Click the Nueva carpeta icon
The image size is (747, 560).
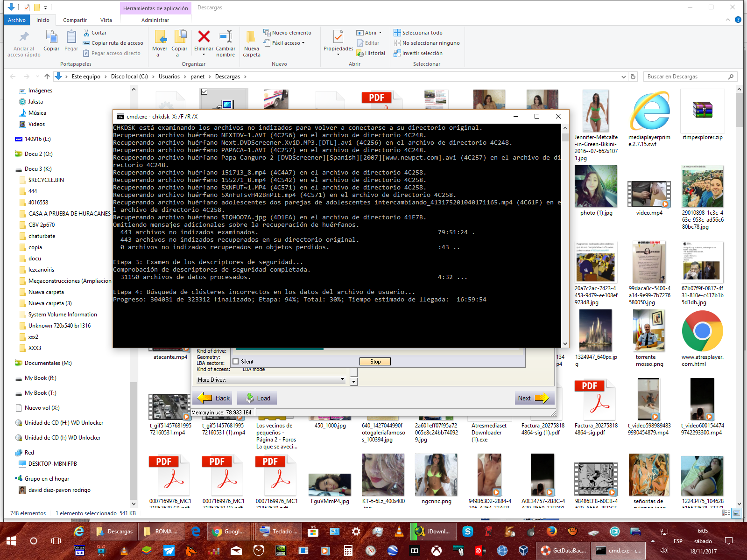[x=251, y=37]
